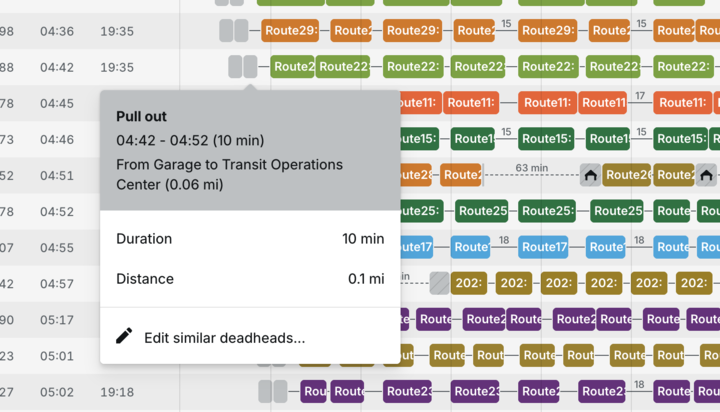Select gray pull-out block on the 05:02 row
Image resolution: width=720 pixels, height=412 pixels.
coord(272,391)
